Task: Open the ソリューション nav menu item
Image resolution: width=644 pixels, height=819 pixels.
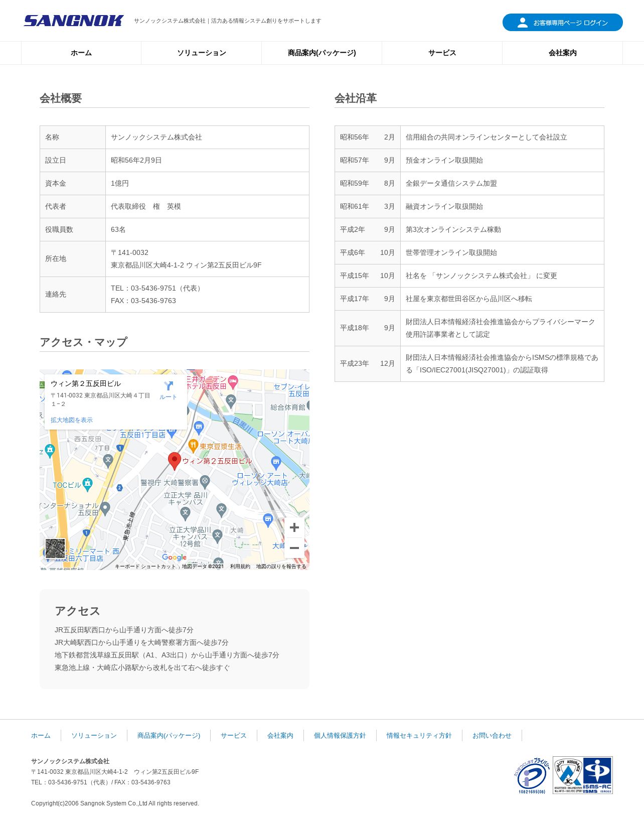Action: [202, 53]
